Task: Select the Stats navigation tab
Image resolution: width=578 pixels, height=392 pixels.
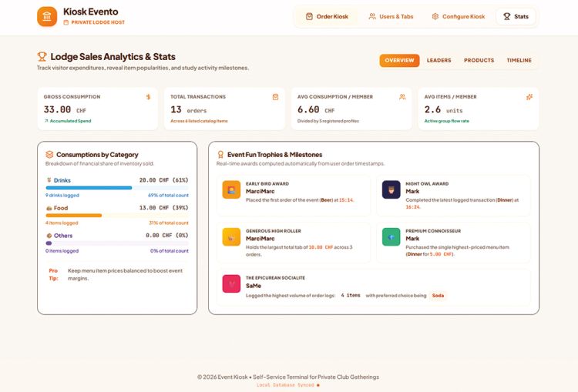Action: [516, 17]
